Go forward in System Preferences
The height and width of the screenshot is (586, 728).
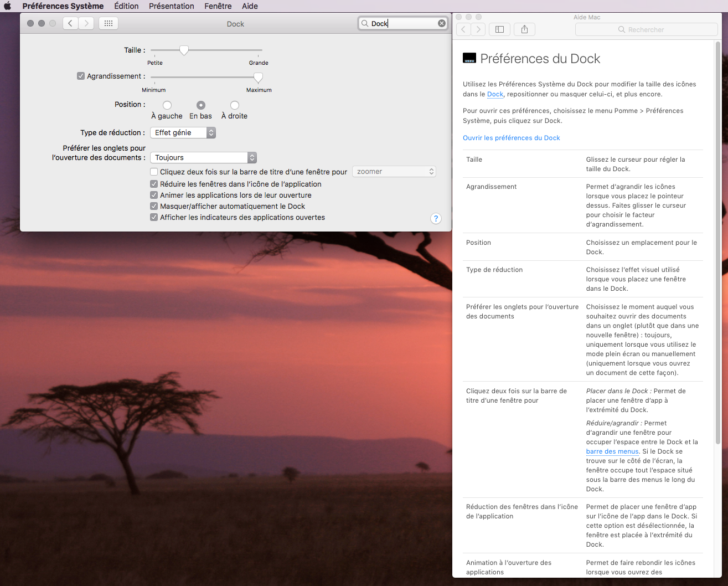pyautogui.click(x=86, y=23)
